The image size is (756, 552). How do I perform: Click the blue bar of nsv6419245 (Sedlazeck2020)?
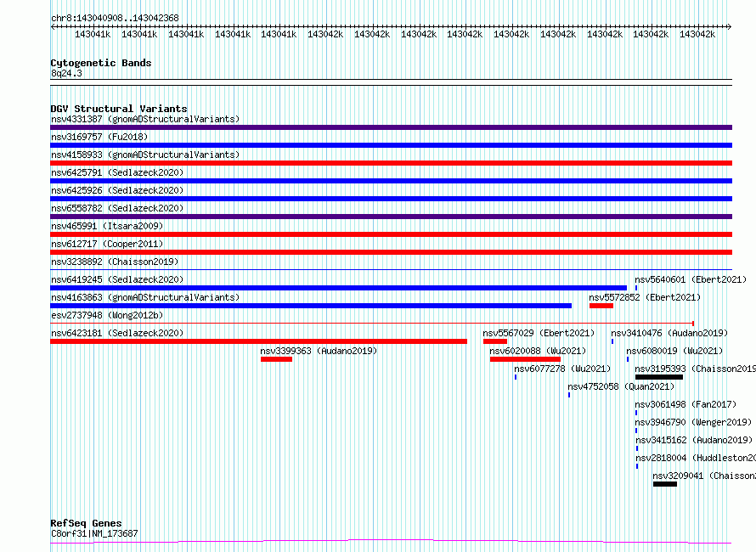point(338,288)
